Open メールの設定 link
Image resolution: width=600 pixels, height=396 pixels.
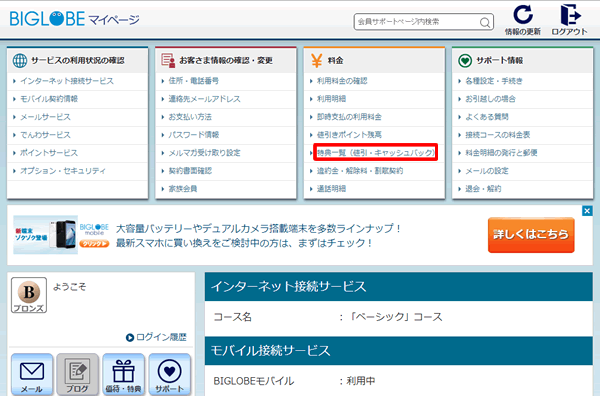487,171
